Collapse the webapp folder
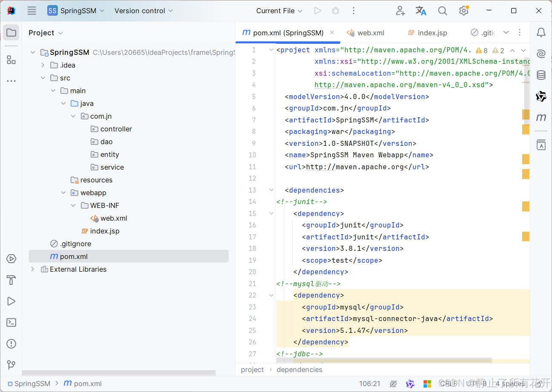Screen dimensions: 552x392 point(63,193)
